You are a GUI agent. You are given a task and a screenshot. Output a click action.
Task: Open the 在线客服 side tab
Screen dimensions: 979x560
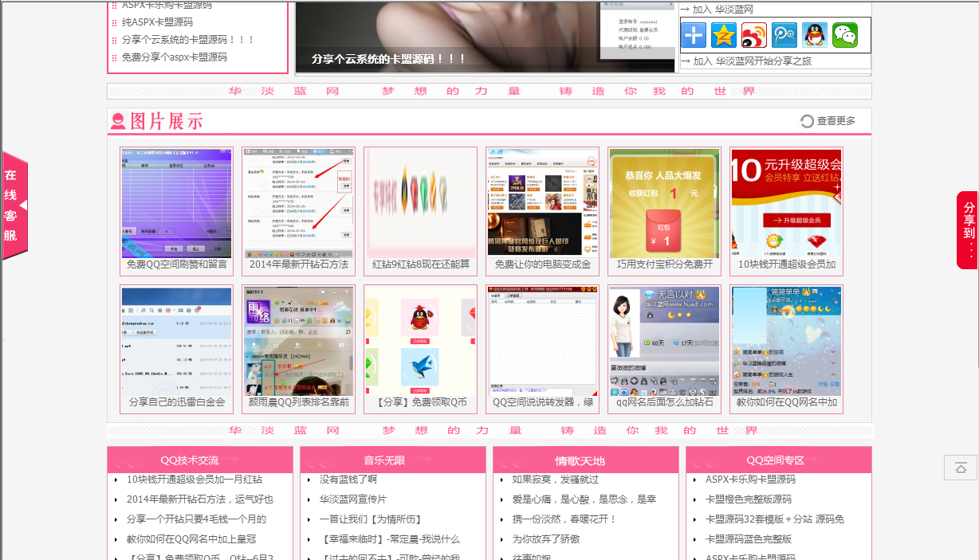(x=14, y=206)
